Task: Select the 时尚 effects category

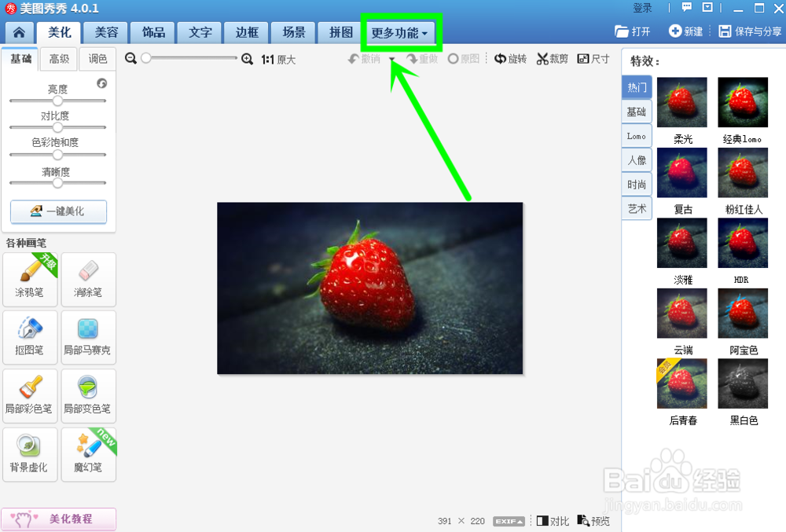Action: (637, 185)
